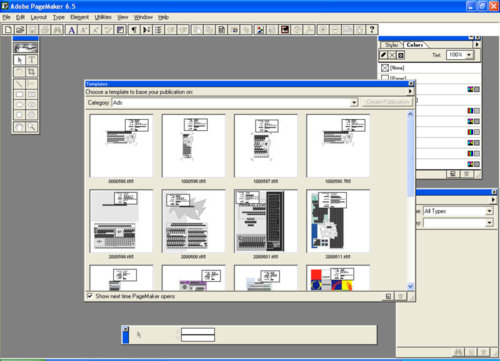Select the Rectangle tool
Screen dimensions: 500x361
[x=19, y=94]
